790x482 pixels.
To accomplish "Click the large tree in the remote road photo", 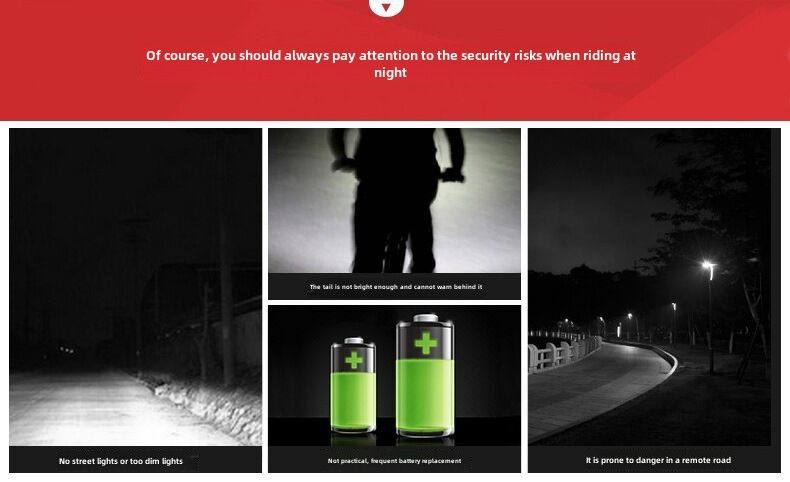I will (720, 212).
